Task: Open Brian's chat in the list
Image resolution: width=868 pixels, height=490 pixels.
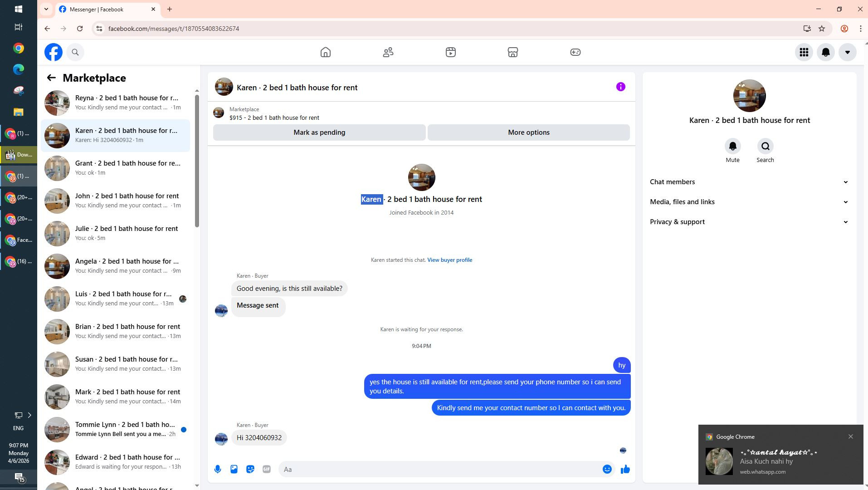Action: click(116, 331)
